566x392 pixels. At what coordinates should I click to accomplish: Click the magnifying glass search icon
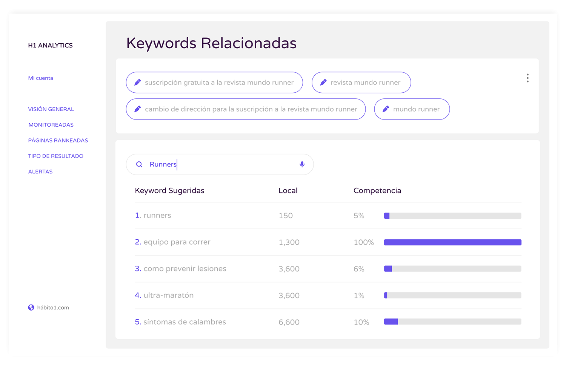point(139,164)
